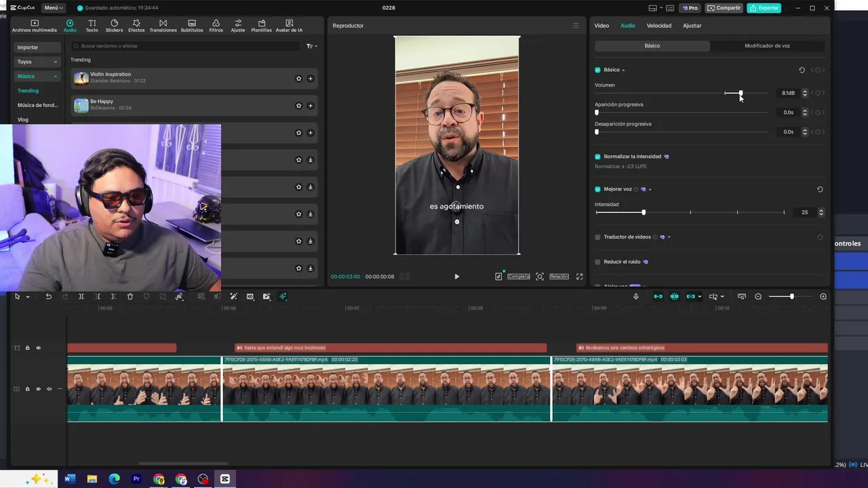Image resolution: width=868 pixels, height=488 pixels.
Task: Add Violin Inspiration to the timeline
Action: pyautogui.click(x=310, y=79)
